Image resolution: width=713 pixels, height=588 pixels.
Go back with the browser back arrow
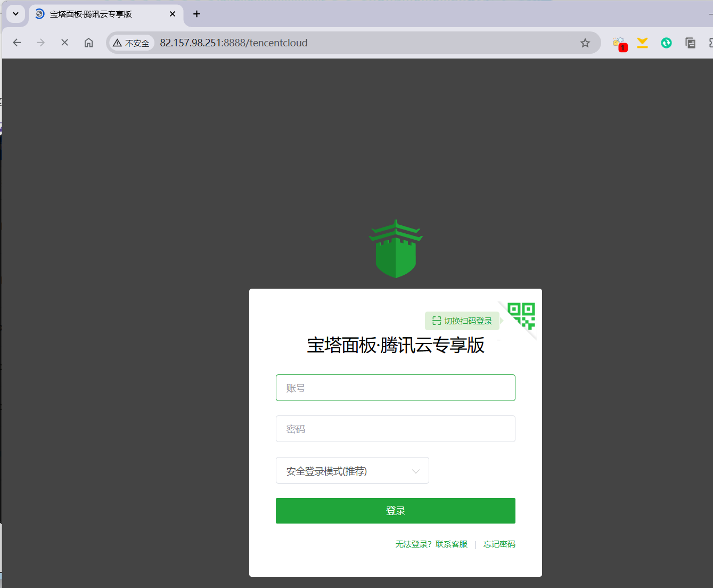[17, 43]
